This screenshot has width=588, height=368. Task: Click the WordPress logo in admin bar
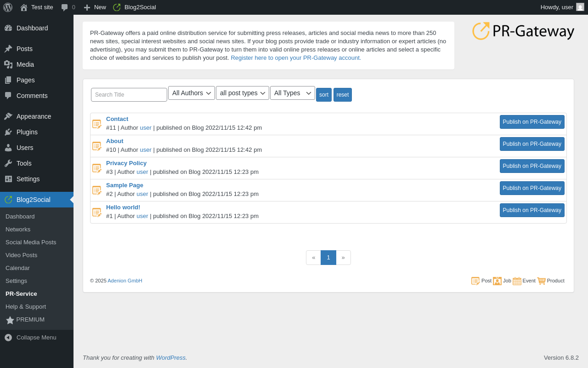click(8, 7)
